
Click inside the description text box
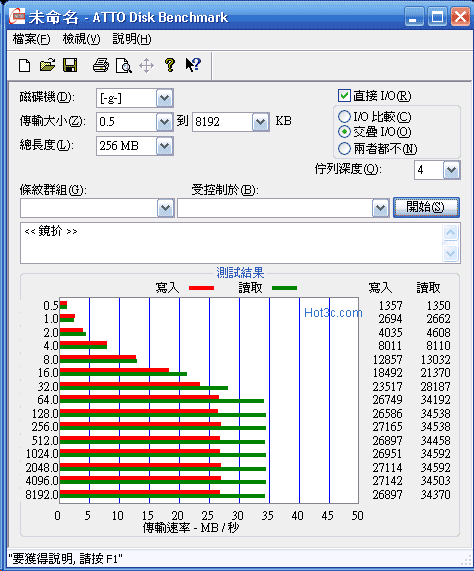231,243
